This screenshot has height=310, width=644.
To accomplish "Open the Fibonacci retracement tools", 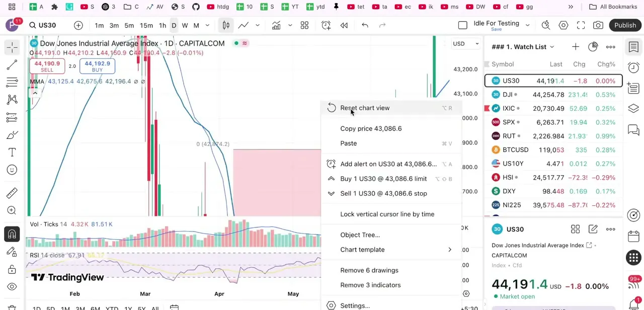I will [12, 82].
